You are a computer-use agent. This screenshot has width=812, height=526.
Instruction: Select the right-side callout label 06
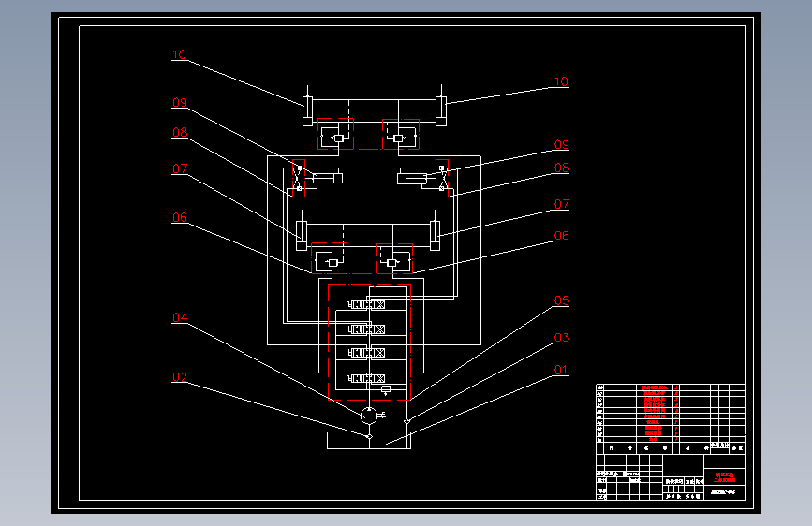[x=562, y=236]
